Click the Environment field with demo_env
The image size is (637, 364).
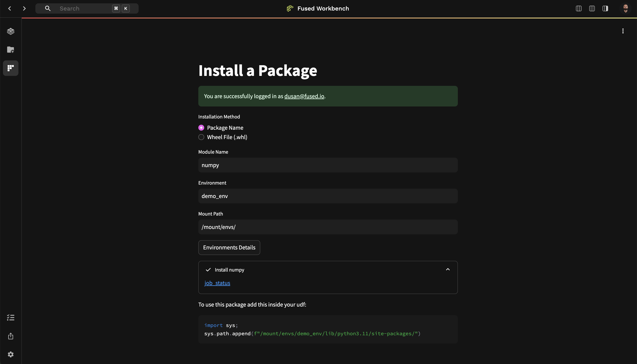[x=328, y=196]
